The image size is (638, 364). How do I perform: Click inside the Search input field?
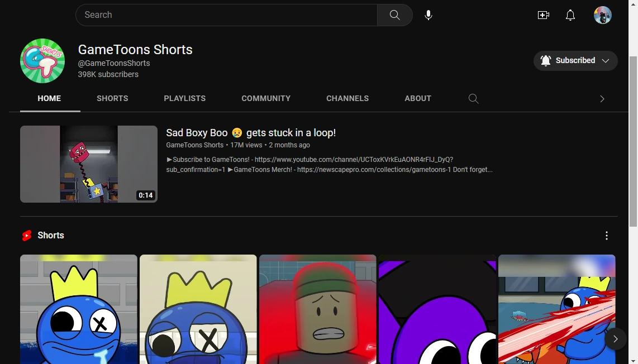point(223,15)
